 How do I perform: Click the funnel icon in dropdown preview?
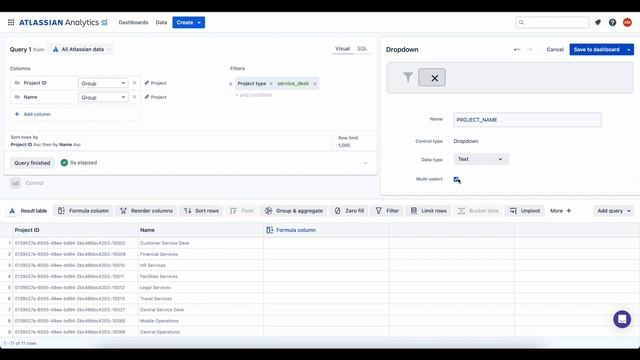(408, 77)
